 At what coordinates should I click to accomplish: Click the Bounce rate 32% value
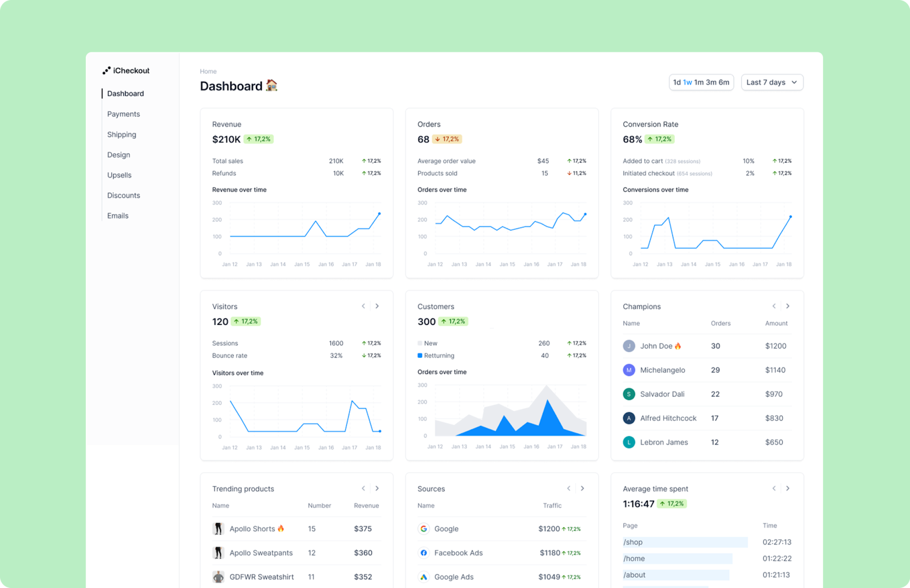click(x=336, y=355)
